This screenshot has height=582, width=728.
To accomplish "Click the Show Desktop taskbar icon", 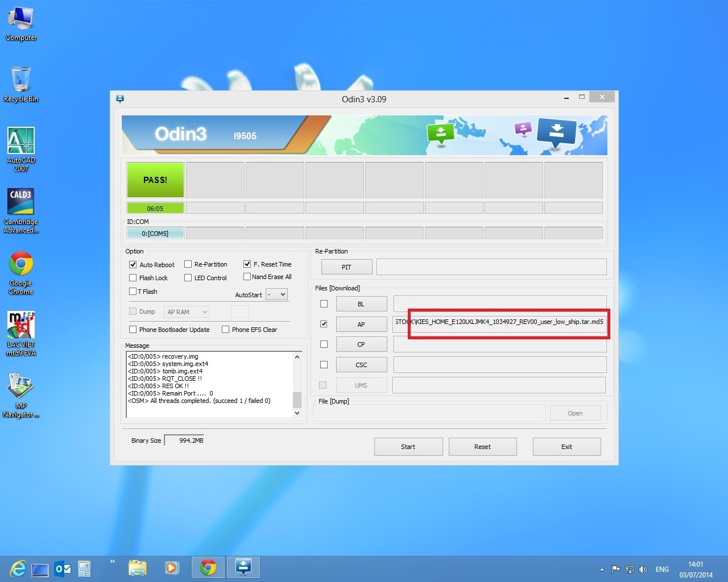I will (40, 569).
